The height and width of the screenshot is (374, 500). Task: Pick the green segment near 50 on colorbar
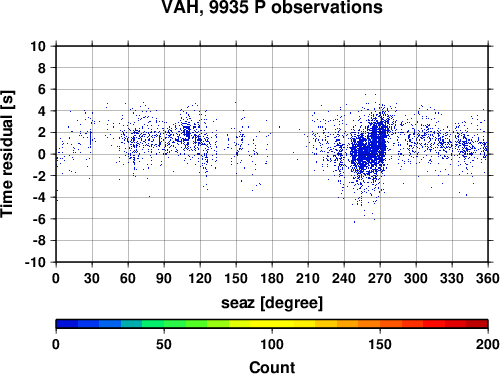[x=164, y=324]
